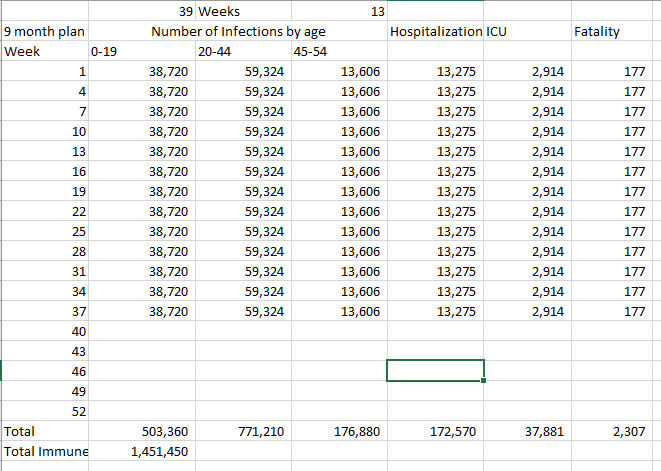Image resolution: width=661 pixels, height=471 pixels.
Task: Click the fill handle of the selected cell
Action: [x=484, y=381]
